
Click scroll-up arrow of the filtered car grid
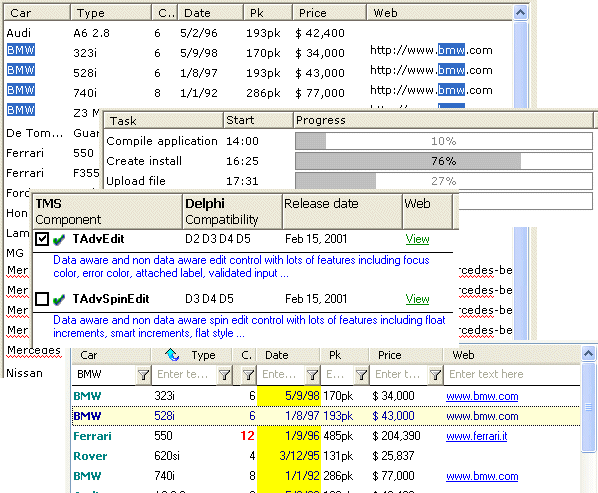pos(588,354)
